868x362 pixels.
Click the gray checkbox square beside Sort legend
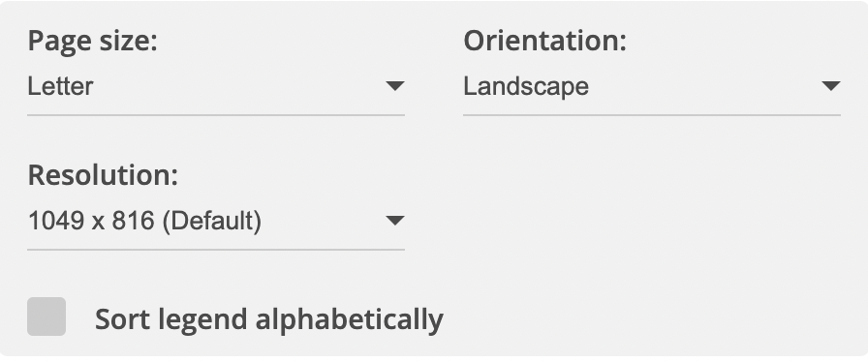point(46,317)
